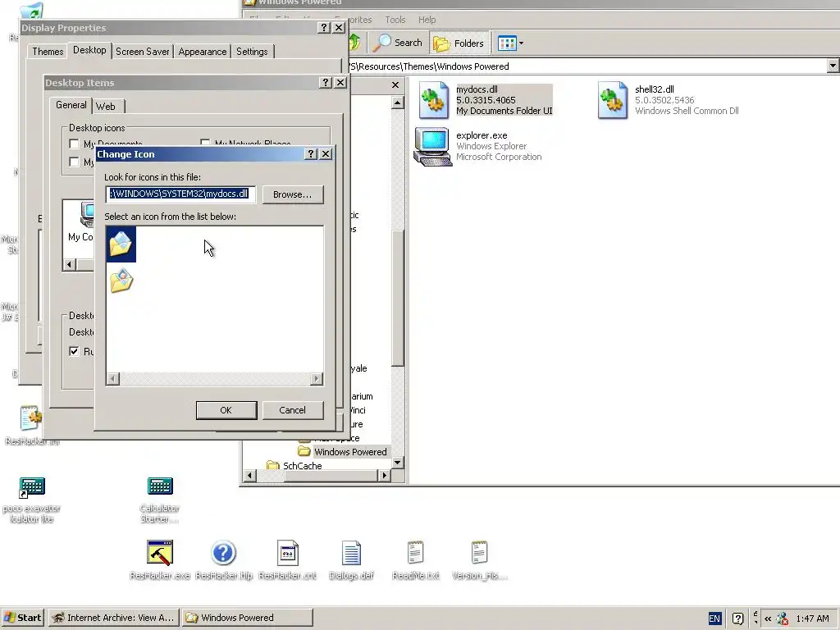Viewport: 840px width, 630px height.
Task: Open the Appearance tab
Action: pyautogui.click(x=203, y=52)
